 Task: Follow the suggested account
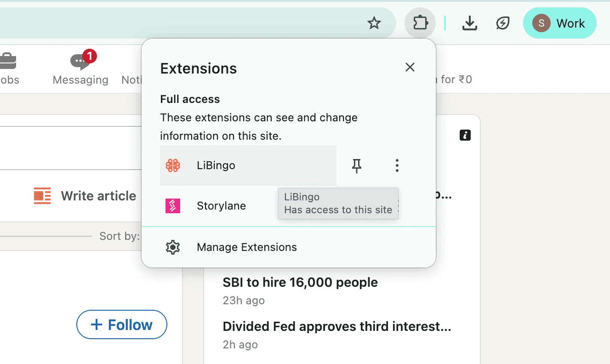tap(122, 324)
